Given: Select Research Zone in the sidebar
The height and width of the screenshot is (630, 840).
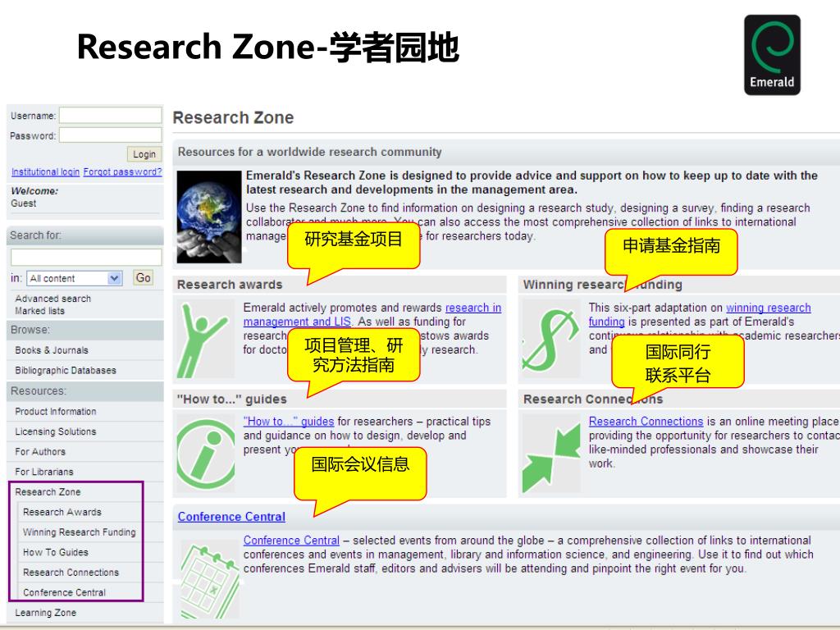Looking at the screenshot, I should tap(48, 492).
